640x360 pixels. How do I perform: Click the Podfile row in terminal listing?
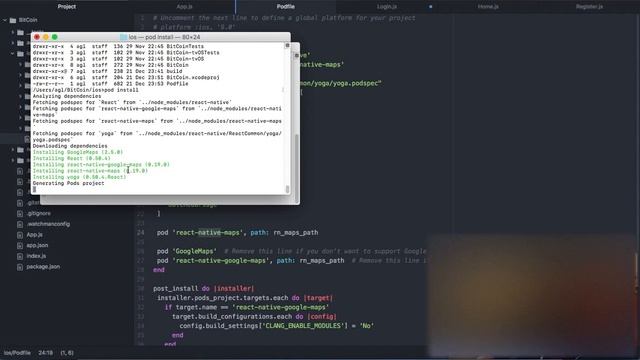111,84
